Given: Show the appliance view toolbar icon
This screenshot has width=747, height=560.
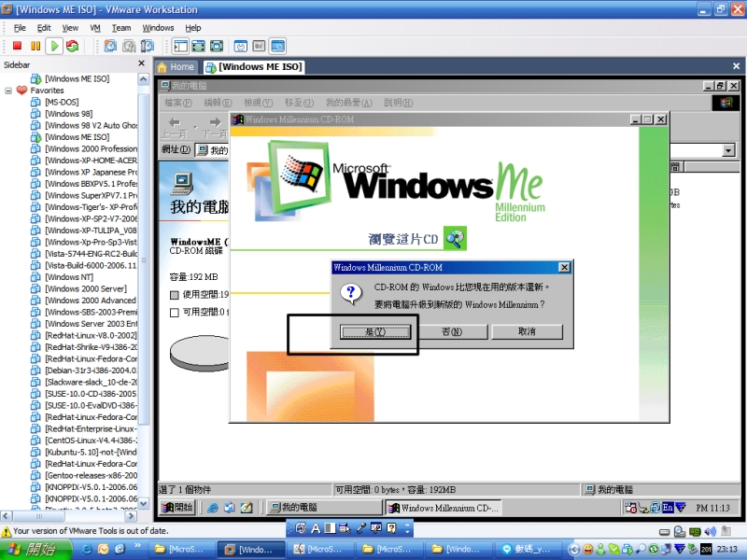Looking at the screenshot, I should [259, 46].
